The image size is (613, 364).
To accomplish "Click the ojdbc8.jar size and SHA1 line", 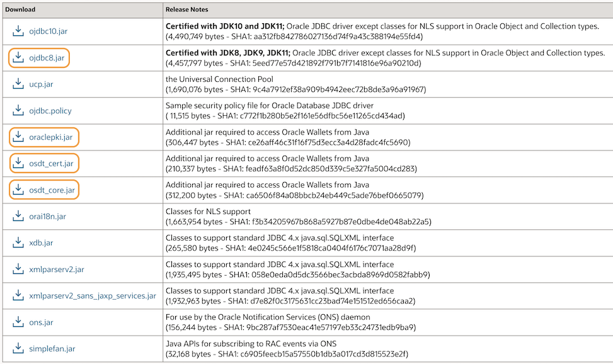I will pyautogui.click(x=293, y=63).
